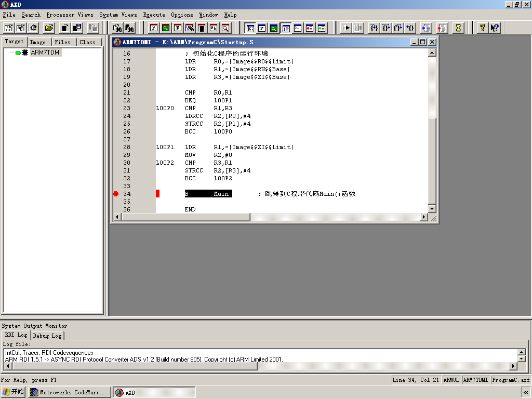This screenshot has width=532, height=399.
Task: Click the source window scroll-right arrow
Action: [423, 217]
